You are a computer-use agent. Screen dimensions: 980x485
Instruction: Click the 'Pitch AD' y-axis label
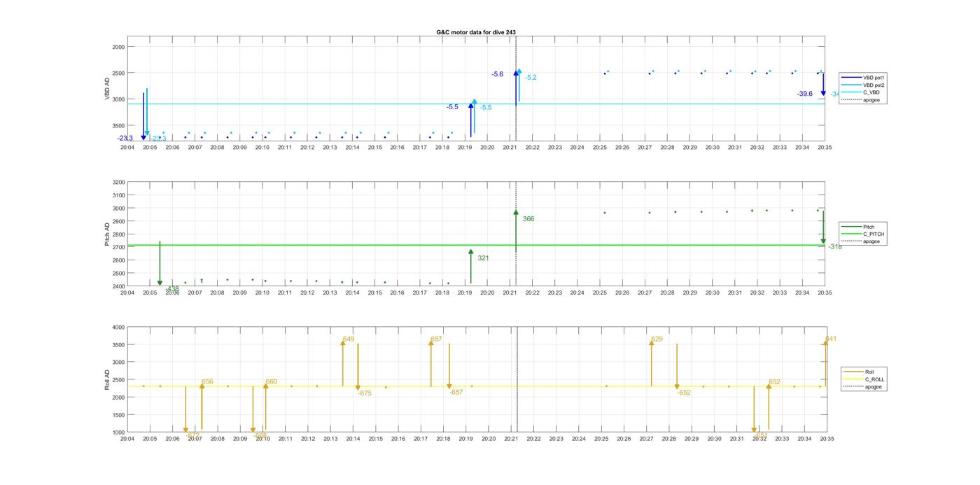pyautogui.click(x=108, y=234)
